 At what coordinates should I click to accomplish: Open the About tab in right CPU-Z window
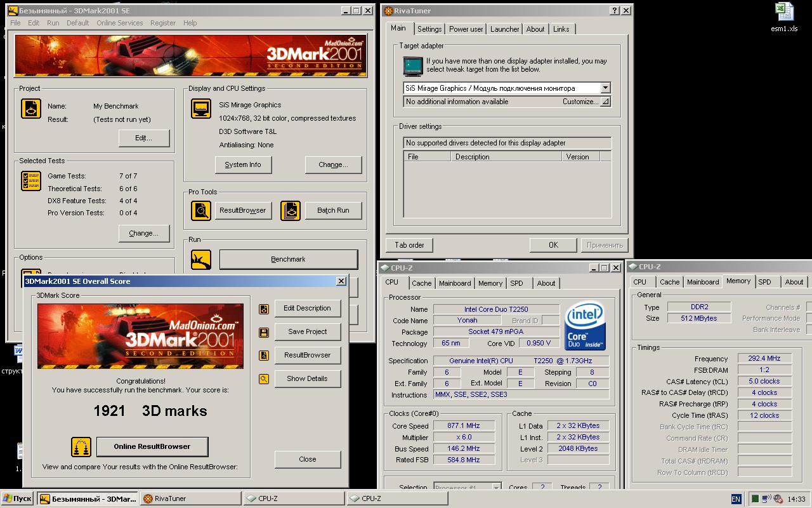point(794,282)
